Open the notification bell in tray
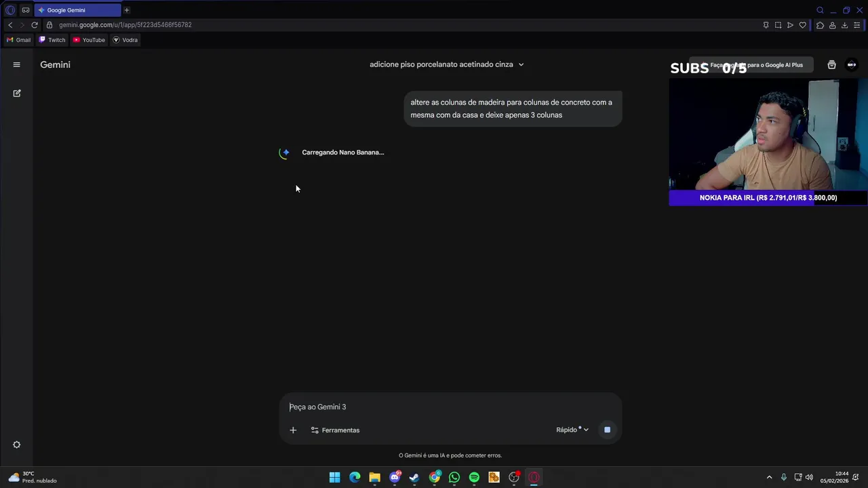868x488 pixels. 857,477
